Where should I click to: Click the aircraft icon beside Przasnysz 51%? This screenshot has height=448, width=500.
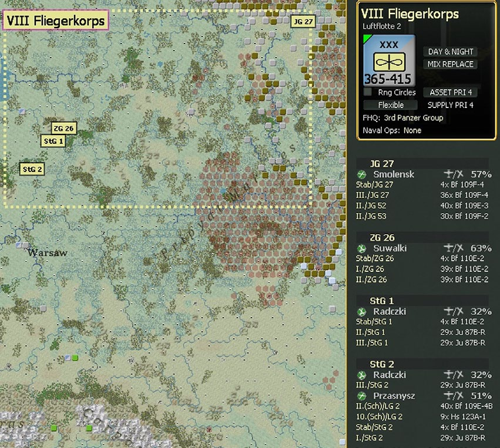451,396
